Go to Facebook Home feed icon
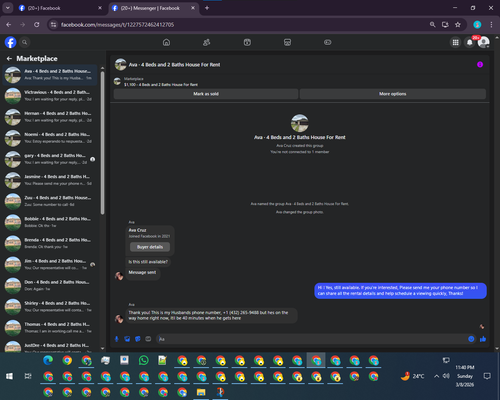 tap(166, 42)
